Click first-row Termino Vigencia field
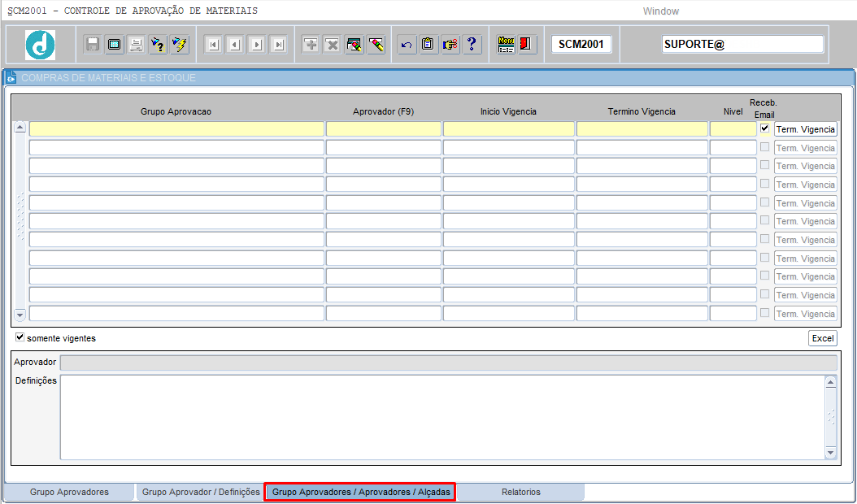The image size is (857, 504). click(x=642, y=129)
